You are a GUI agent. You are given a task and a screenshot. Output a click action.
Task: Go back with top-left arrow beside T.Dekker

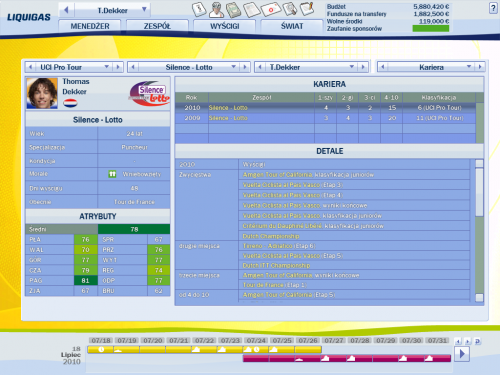(66, 10)
